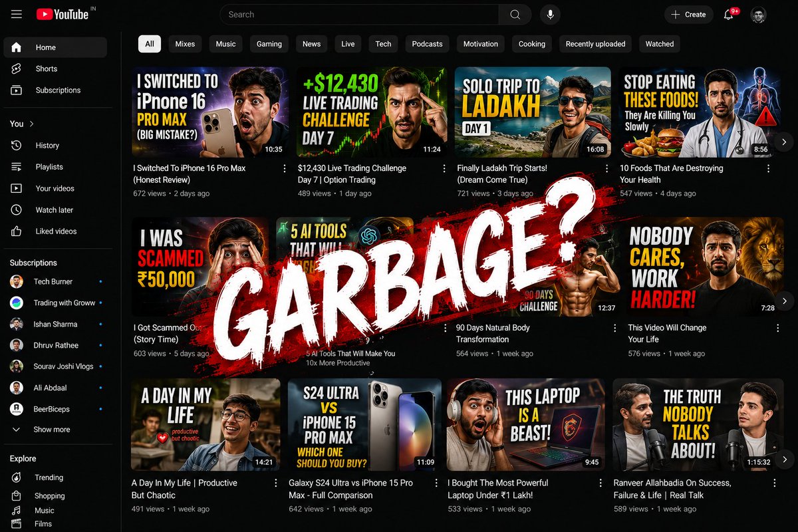Image resolution: width=798 pixels, height=532 pixels.
Task: Play the S24 Ultra vs iPhone thumbnail
Action: pyautogui.click(x=364, y=424)
